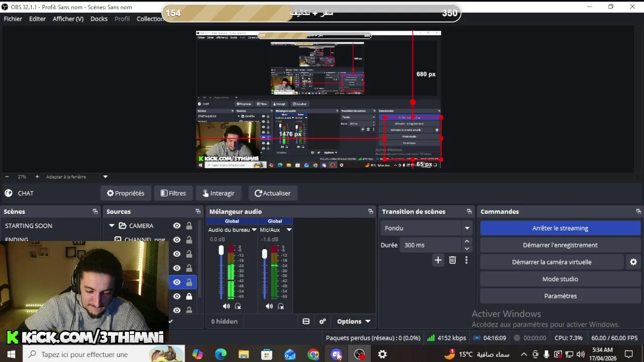Decrease Durée with the down arrow
Viewport: 644px width, 362px height.
tap(467, 248)
